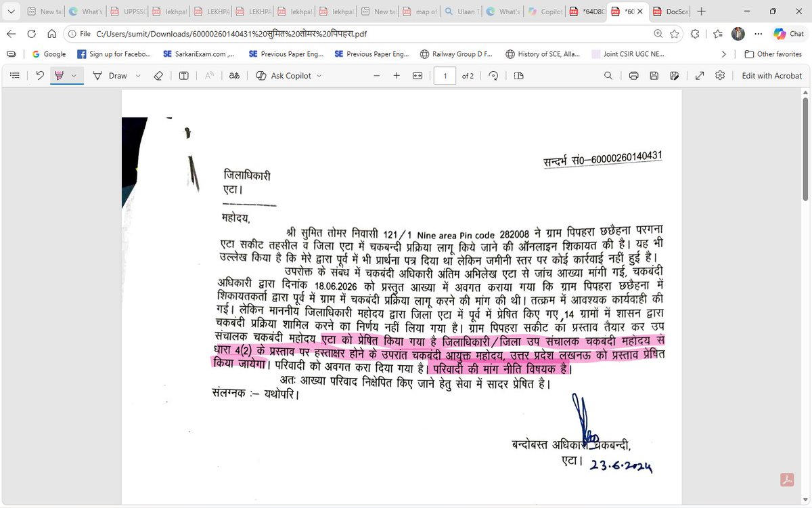This screenshot has width=812, height=508.
Task: Open the tab actions menu dropdown
Action: point(11,12)
